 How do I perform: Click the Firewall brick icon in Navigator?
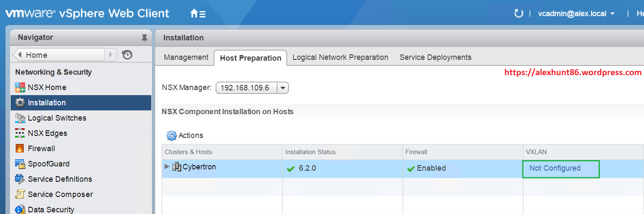point(20,149)
